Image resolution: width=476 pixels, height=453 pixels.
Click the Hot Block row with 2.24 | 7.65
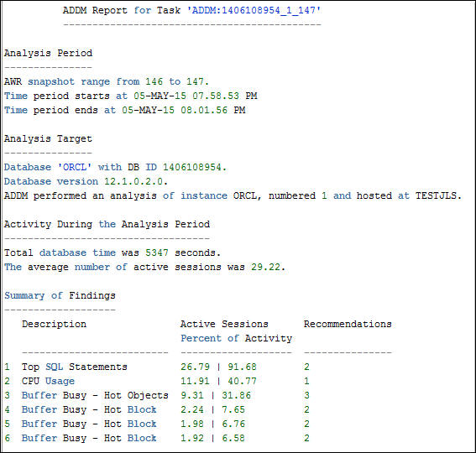tap(157, 409)
